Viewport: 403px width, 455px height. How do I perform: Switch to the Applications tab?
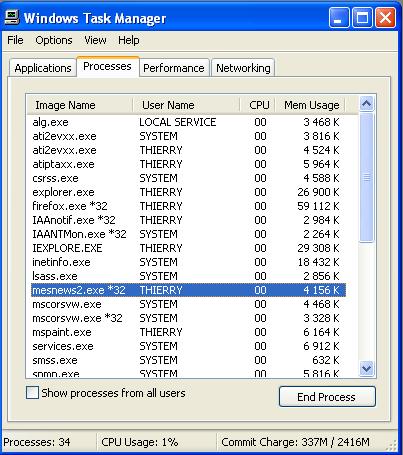tap(43, 68)
